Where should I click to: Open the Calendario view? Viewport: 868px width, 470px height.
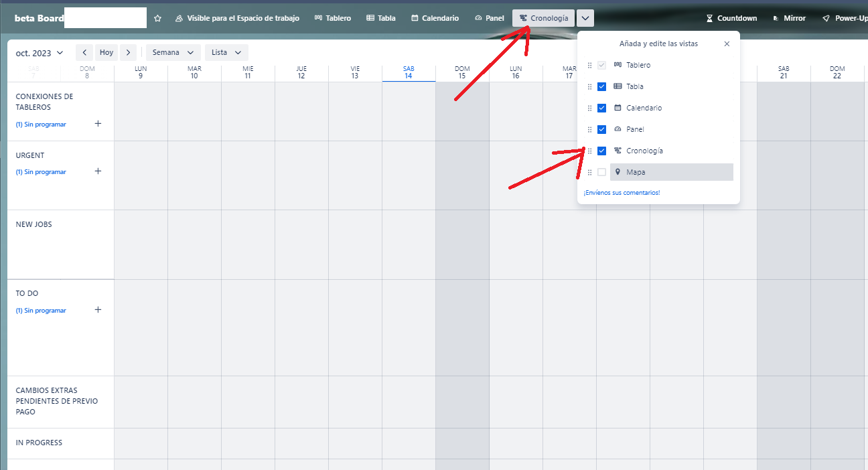tap(435, 18)
